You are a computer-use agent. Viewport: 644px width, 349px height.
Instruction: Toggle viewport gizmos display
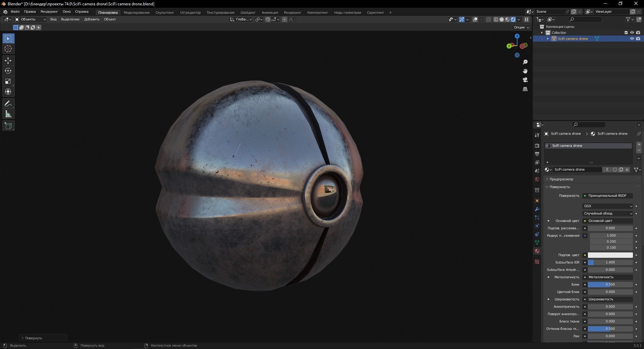pyautogui.click(x=462, y=19)
